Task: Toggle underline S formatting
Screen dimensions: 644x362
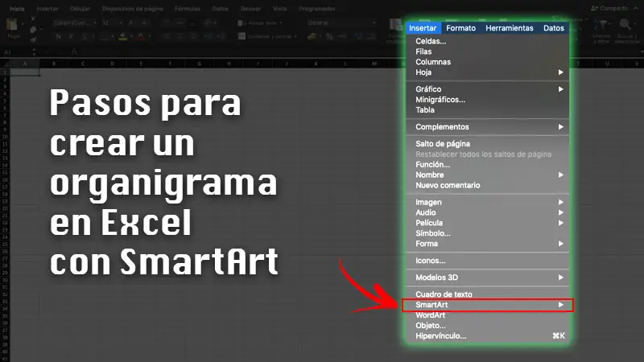Action: click(x=85, y=37)
